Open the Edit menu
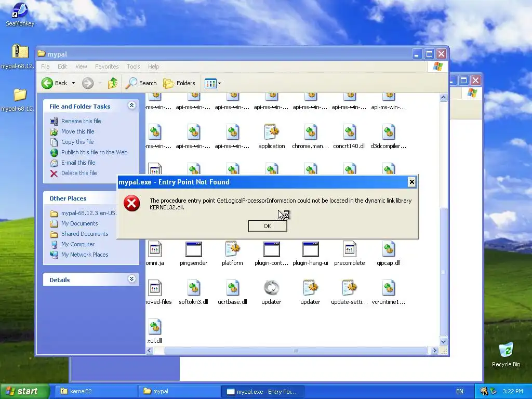 62,66
